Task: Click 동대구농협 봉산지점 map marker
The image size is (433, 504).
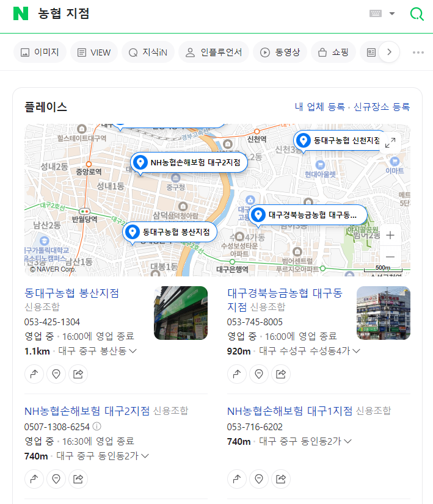Action: point(170,232)
